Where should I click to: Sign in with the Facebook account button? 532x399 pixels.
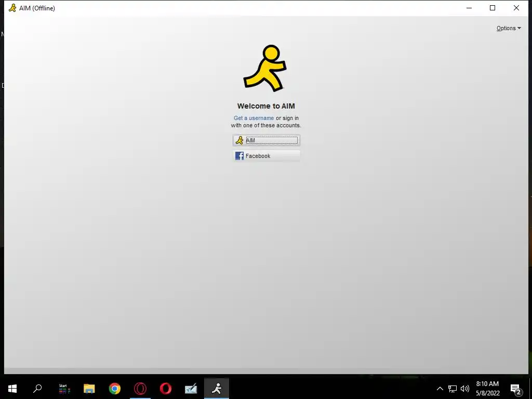click(267, 156)
